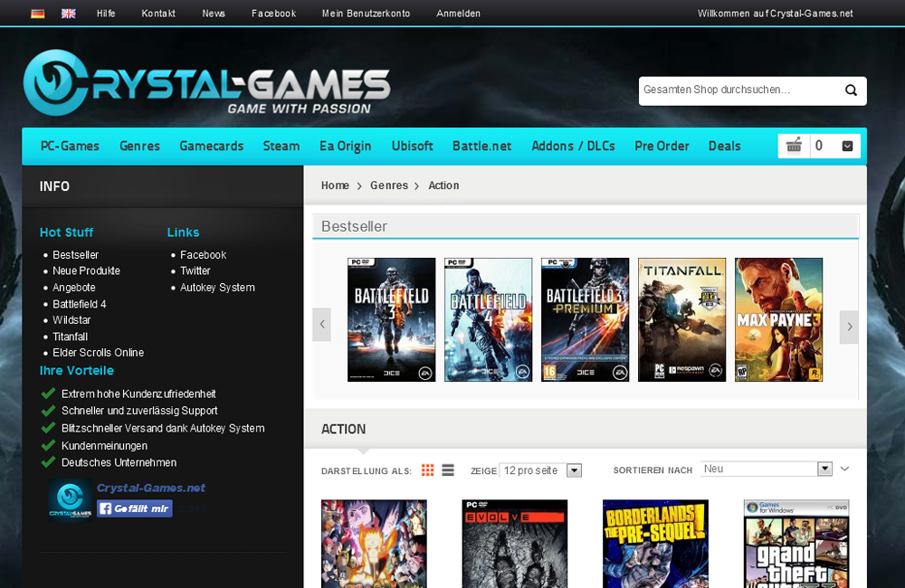
Task: Click the Crystal-Games logo
Action: click(206, 82)
